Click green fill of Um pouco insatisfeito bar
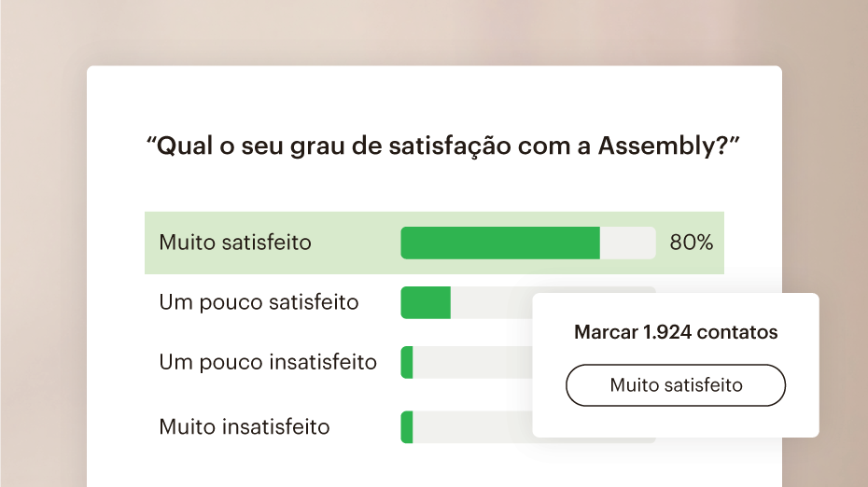The width and height of the screenshot is (868, 487). 407,362
